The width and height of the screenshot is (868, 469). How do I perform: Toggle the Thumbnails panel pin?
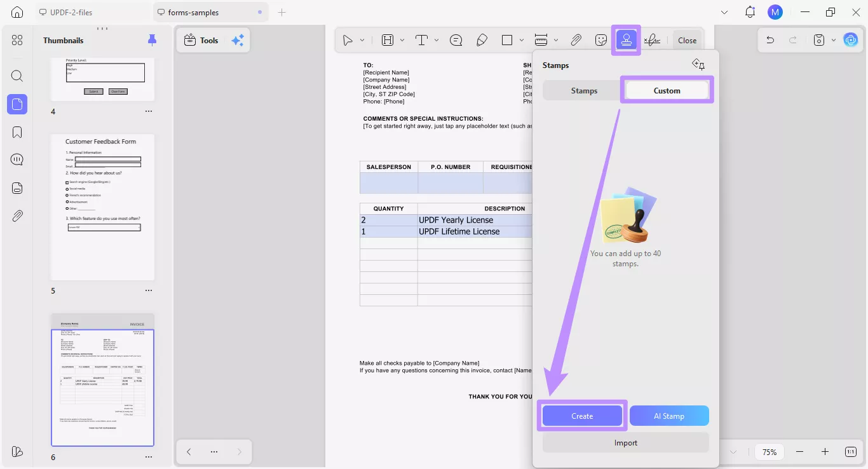click(x=152, y=40)
